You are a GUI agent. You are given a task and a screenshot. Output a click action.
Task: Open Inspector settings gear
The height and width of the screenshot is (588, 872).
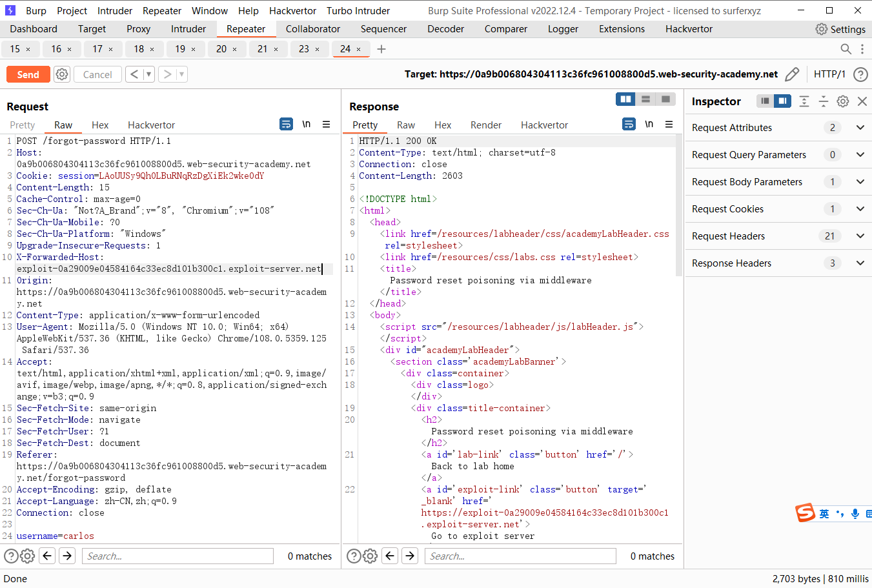click(843, 101)
